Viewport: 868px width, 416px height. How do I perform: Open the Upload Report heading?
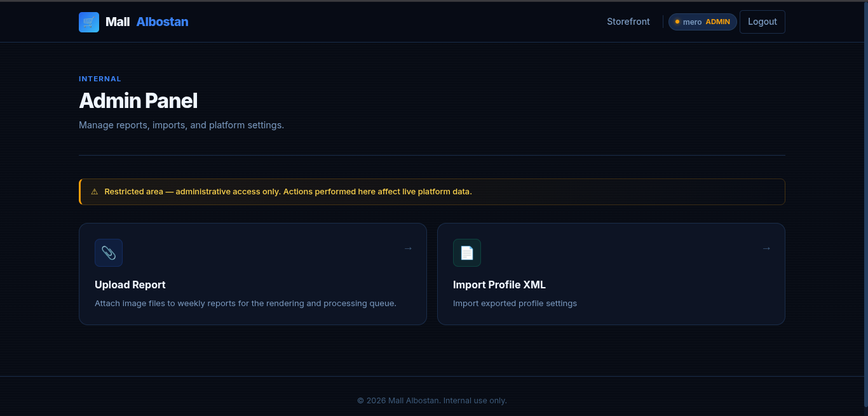[130, 285]
